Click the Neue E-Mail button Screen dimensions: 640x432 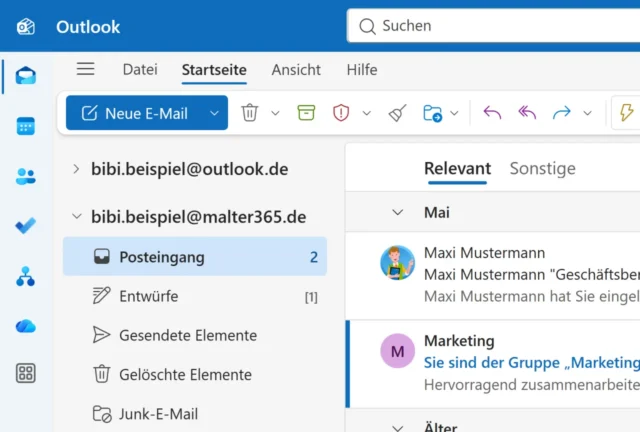coord(136,113)
